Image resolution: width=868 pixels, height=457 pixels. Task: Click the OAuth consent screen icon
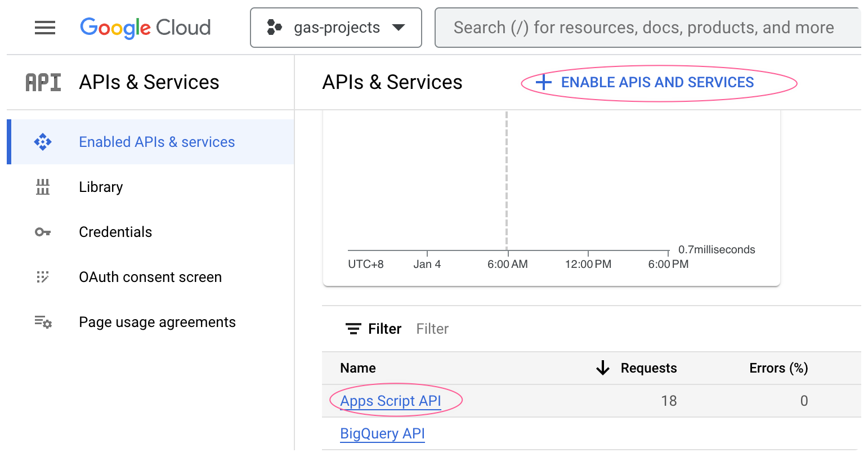coord(43,277)
